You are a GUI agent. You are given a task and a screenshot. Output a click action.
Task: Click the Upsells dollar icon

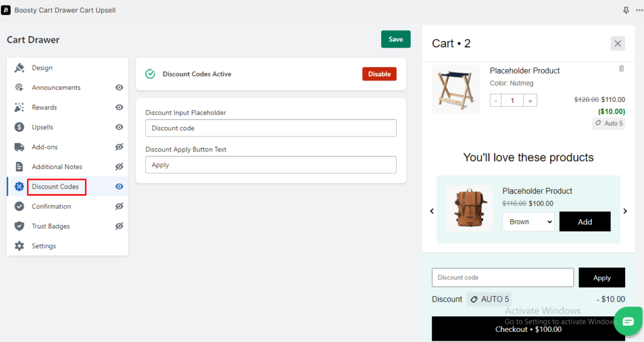pos(19,127)
